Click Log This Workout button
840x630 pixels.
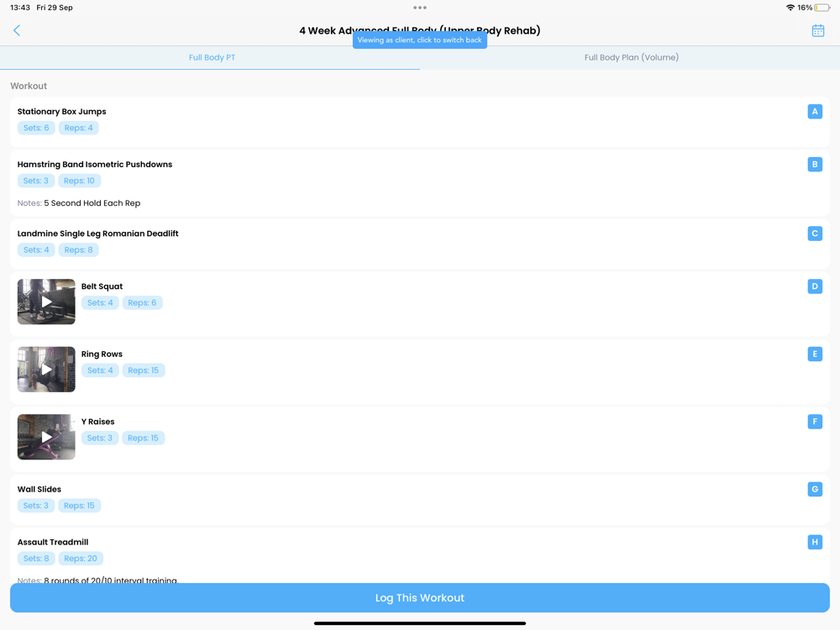point(420,598)
